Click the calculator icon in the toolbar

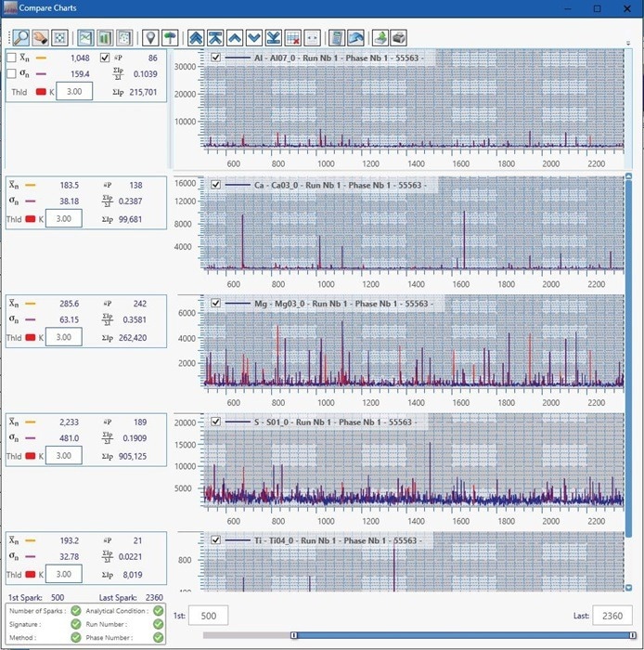338,38
